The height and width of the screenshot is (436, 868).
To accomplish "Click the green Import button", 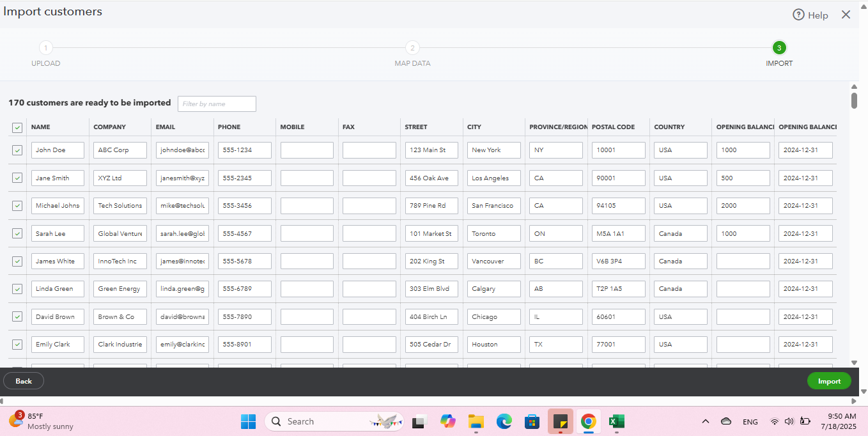I will (x=829, y=381).
